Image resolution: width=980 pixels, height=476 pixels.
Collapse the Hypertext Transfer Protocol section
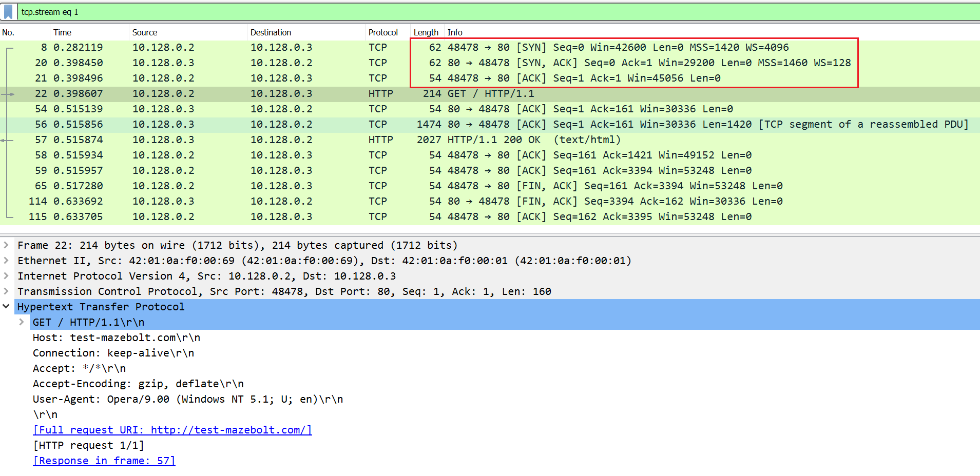coord(6,307)
